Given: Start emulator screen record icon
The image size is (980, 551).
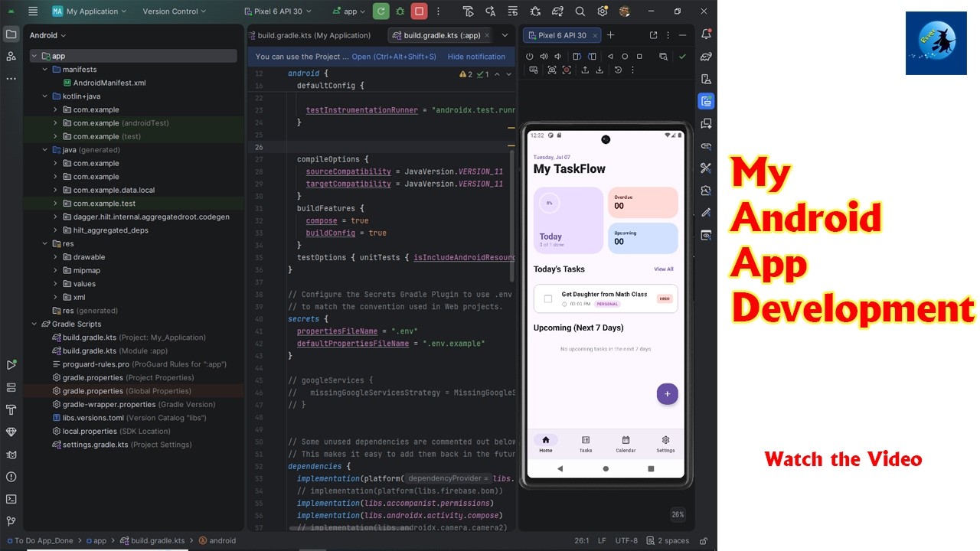Looking at the screenshot, I should tap(567, 70).
